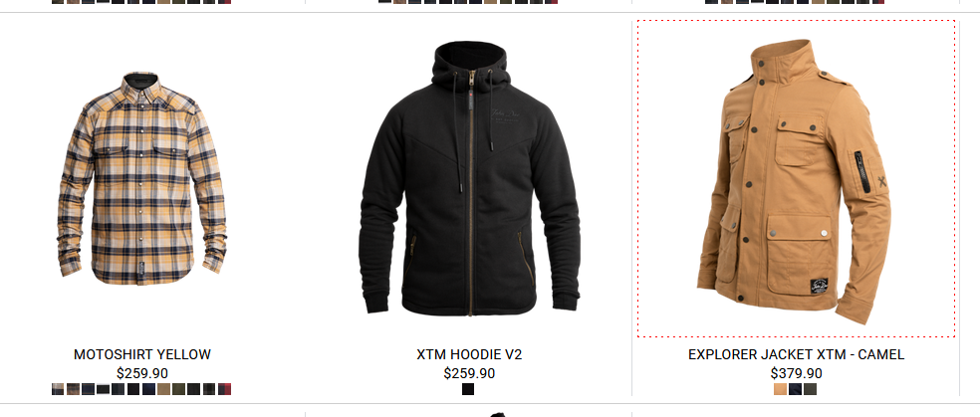Select the navy swatch under Explorer Jacket

pos(796,389)
